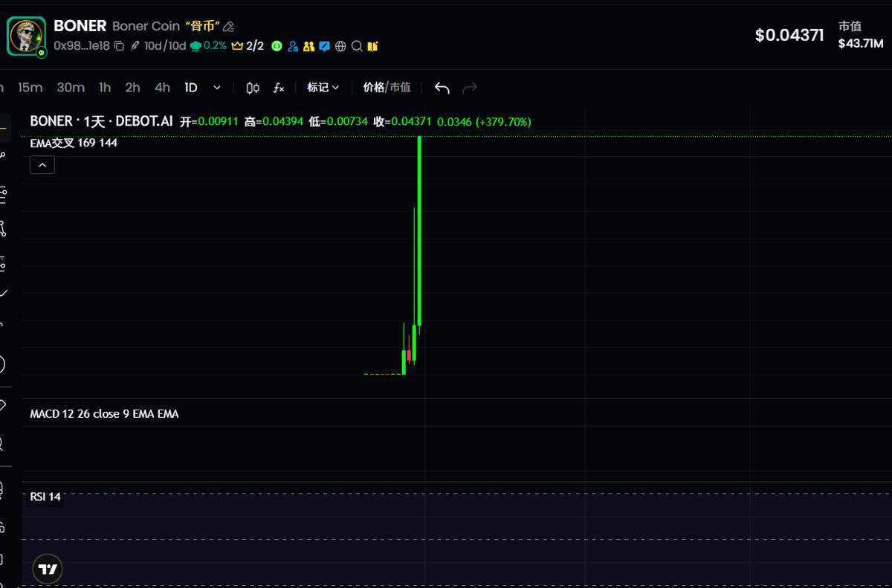Expand the timeframe dropdown chevron

coord(217,88)
